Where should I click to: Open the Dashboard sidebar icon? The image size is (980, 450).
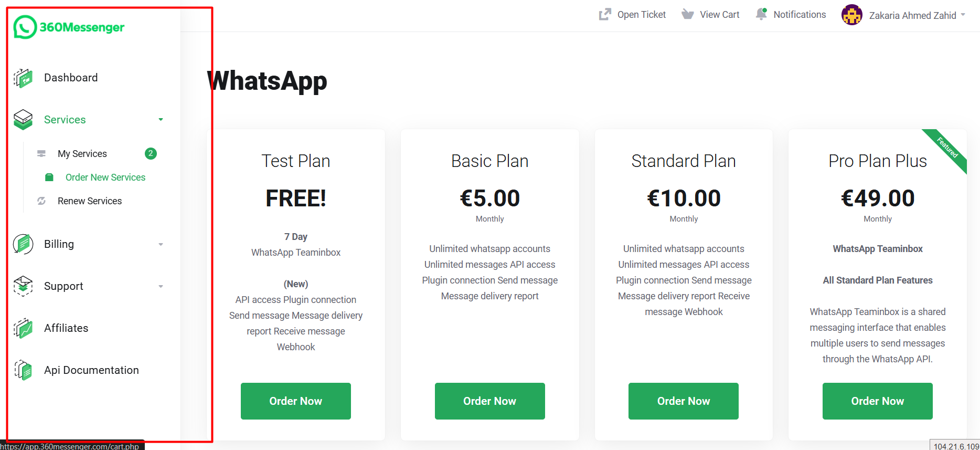[x=23, y=78]
